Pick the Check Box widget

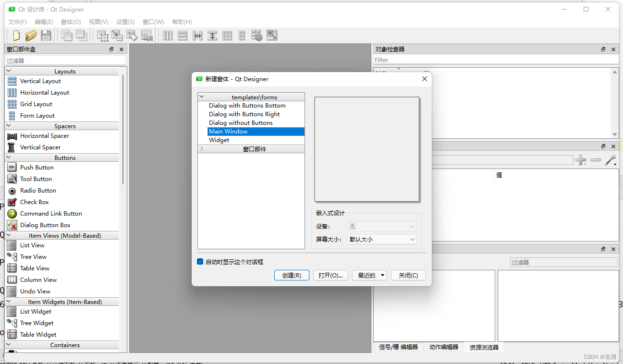(x=35, y=202)
